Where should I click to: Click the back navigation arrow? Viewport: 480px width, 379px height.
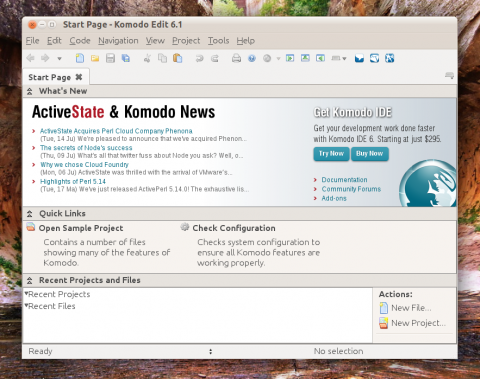(x=30, y=58)
